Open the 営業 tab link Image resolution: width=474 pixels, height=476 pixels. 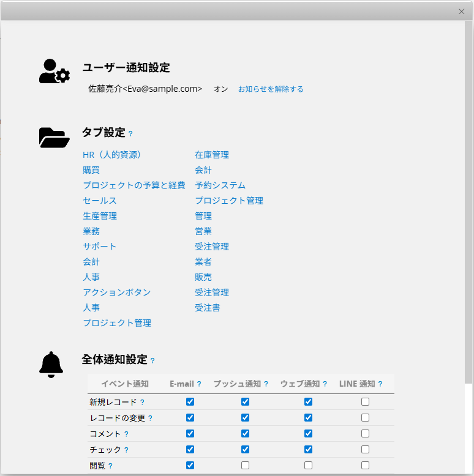point(203,231)
